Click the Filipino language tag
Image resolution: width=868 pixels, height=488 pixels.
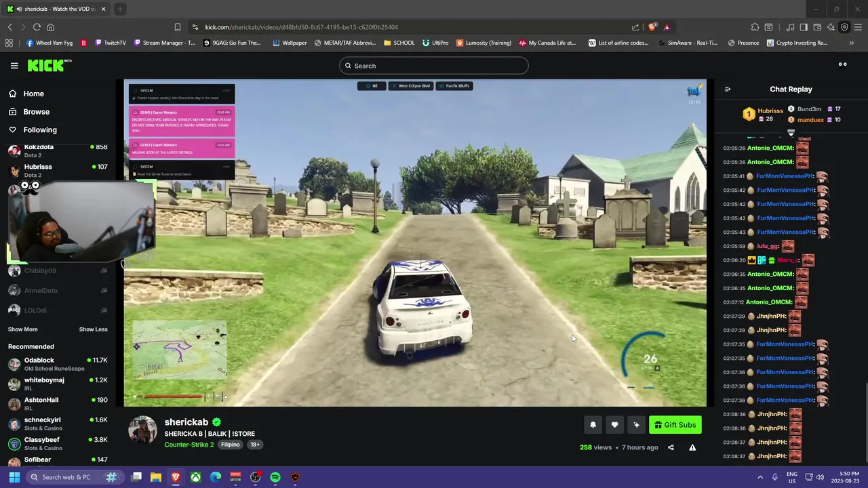click(230, 445)
